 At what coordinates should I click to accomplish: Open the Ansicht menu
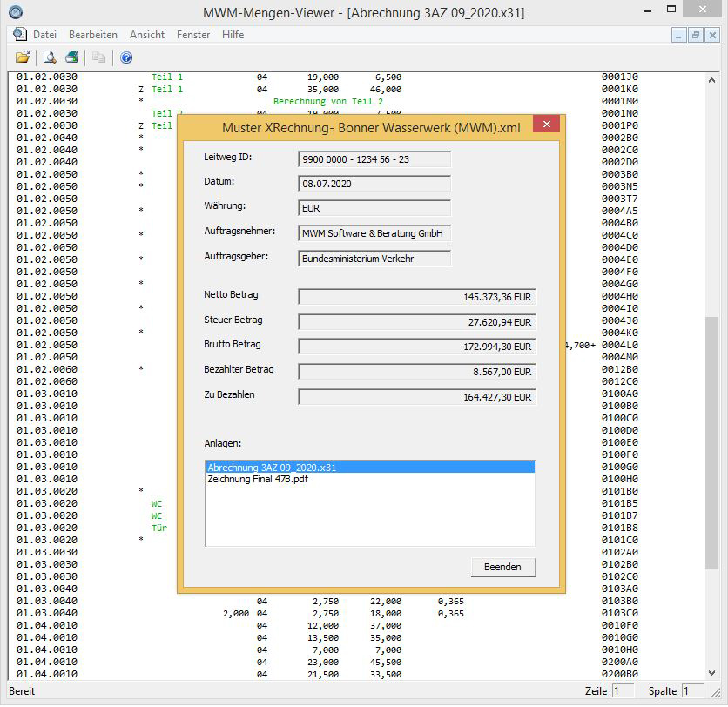(x=147, y=35)
